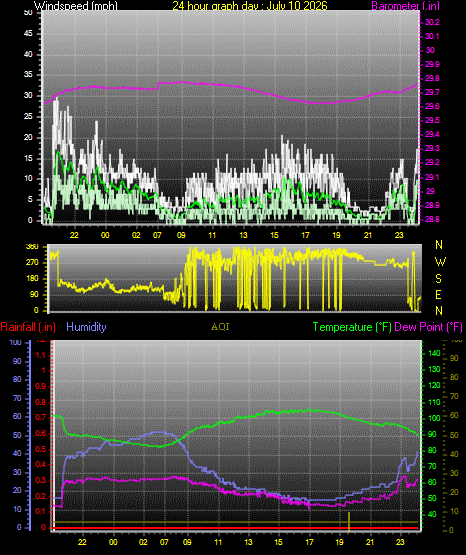Select the "0.7" rainfall axis value
Viewport: 466px width, 555px height.
41,417
